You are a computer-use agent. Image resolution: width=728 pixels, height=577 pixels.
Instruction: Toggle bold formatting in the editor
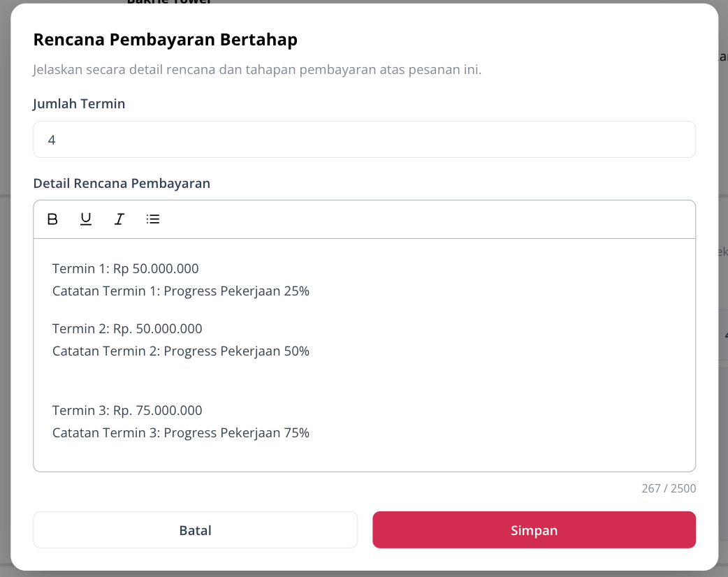click(x=52, y=219)
